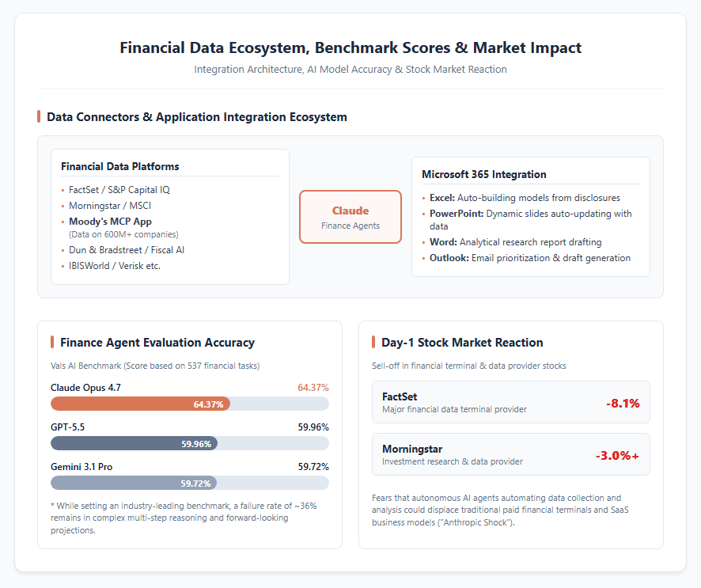Select the Outlook integration bullet
The height and width of the screenshot is (588, 701).
click(526, 258)
